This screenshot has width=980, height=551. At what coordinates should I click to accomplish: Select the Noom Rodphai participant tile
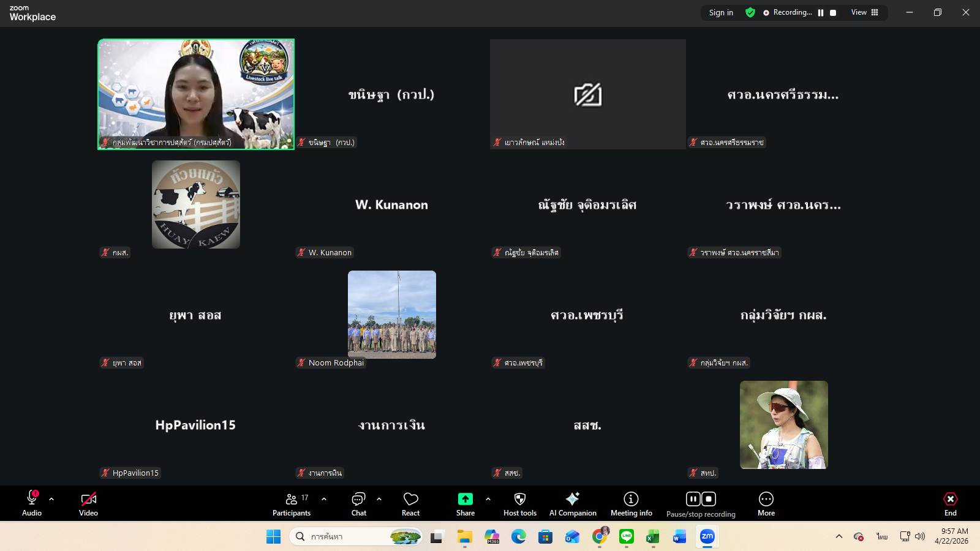tap(392, 315)
